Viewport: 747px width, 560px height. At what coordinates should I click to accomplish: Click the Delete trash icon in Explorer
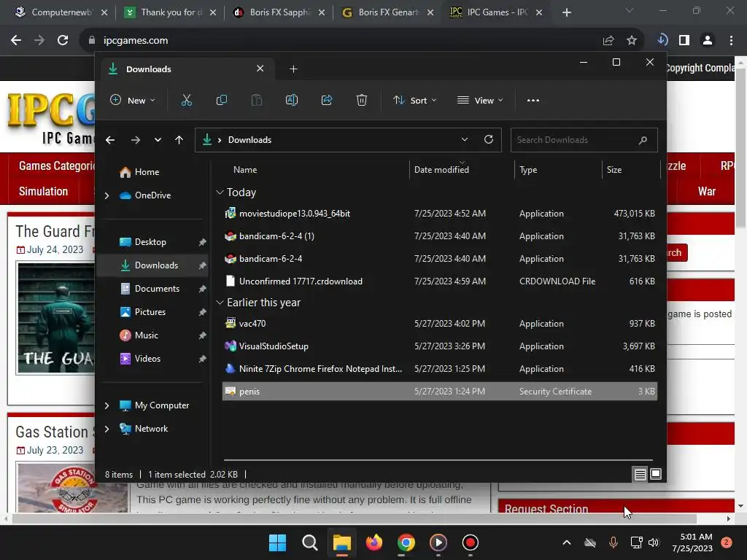coord(362,100)
